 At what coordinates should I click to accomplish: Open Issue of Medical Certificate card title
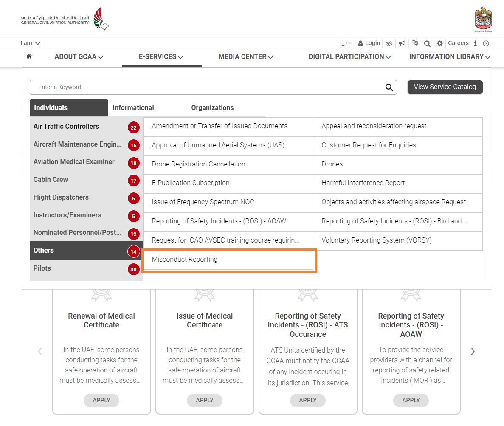[x=205, y=321]
